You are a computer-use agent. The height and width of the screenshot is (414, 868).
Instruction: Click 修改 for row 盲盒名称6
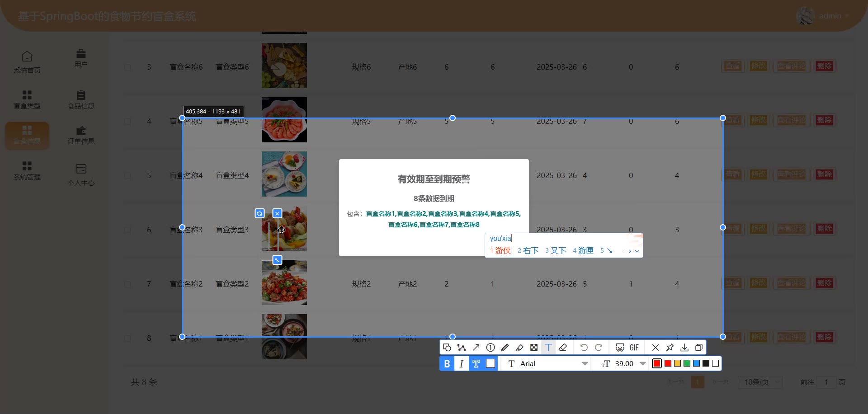(x=759, y=66)
